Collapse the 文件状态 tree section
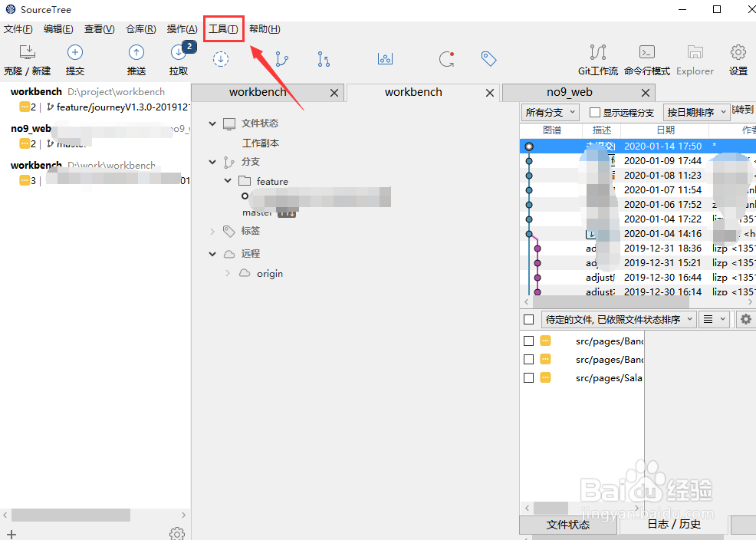 [x=212, y=123]
